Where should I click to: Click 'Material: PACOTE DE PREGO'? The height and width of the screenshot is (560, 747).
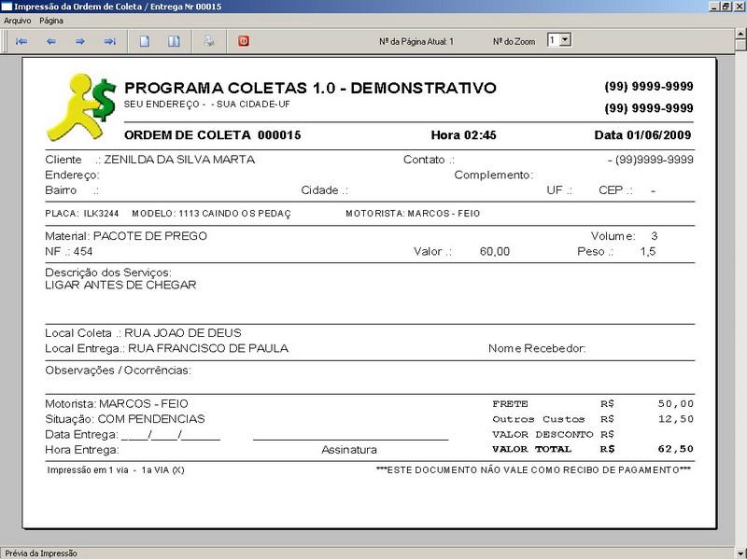point(126,236)
